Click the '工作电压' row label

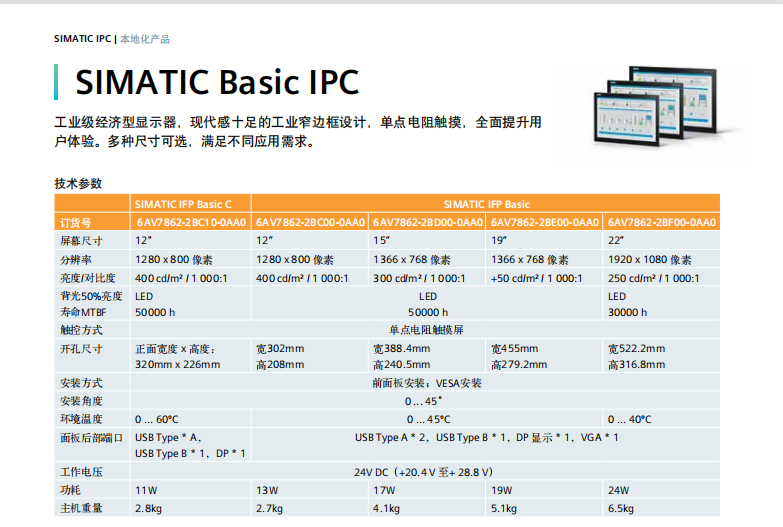click(x=81, y=472)
